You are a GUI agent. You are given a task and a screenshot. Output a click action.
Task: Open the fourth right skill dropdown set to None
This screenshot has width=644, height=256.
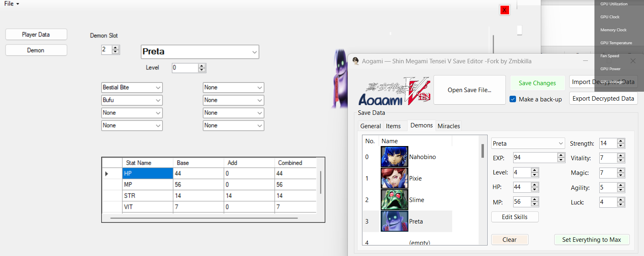click(x=260, y=125)
